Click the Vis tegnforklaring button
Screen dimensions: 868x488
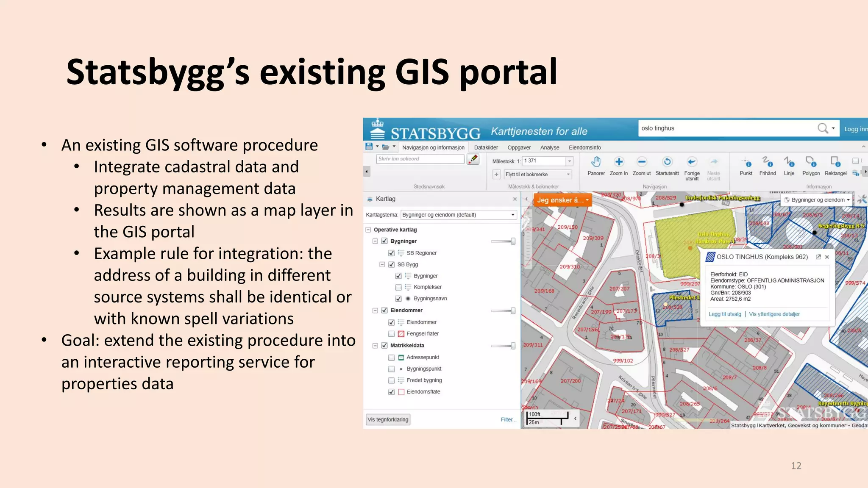[388, 420]
